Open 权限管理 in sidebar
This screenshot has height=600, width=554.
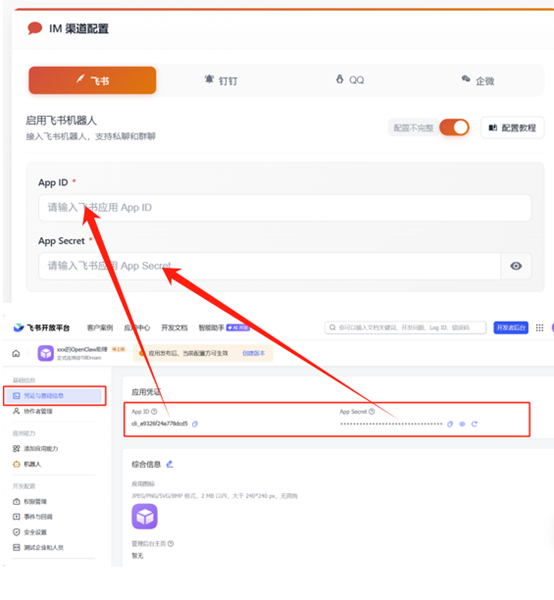pyautogui.click(x=30, y=501)
